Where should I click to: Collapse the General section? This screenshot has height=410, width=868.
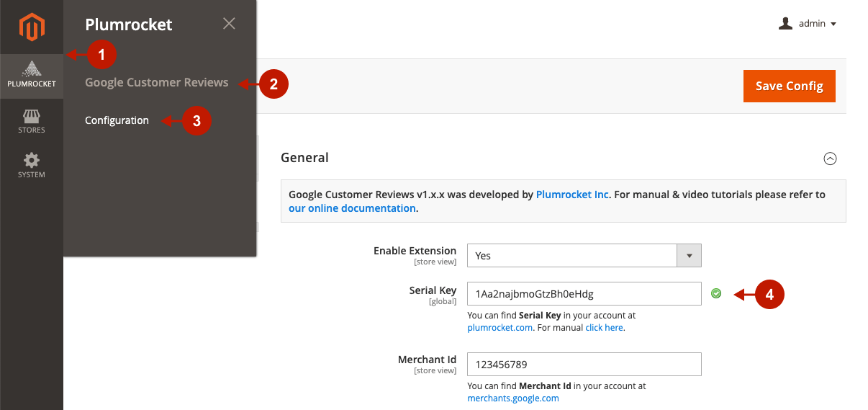[x=830, y=159]
